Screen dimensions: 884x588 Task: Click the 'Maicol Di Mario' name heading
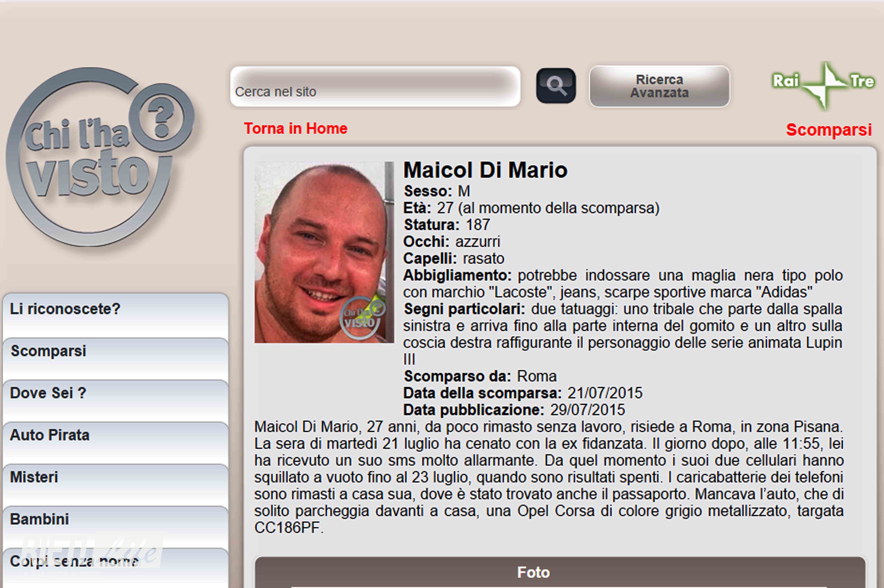485,170
